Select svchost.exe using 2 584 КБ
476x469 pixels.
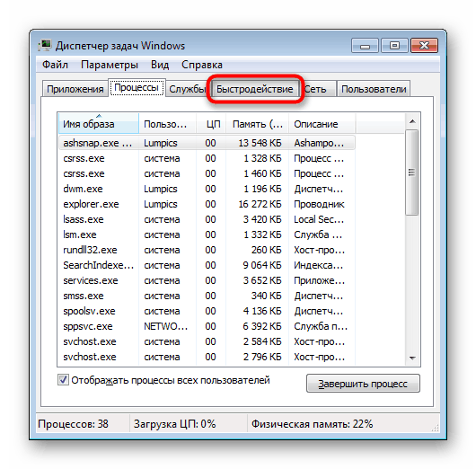[207, 341]
